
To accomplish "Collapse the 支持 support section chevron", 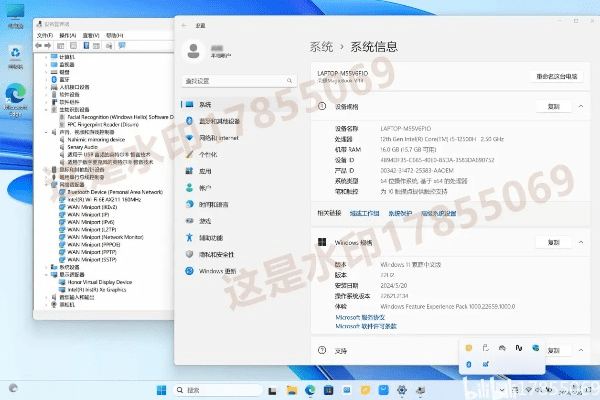I will (x=581, y=350).
